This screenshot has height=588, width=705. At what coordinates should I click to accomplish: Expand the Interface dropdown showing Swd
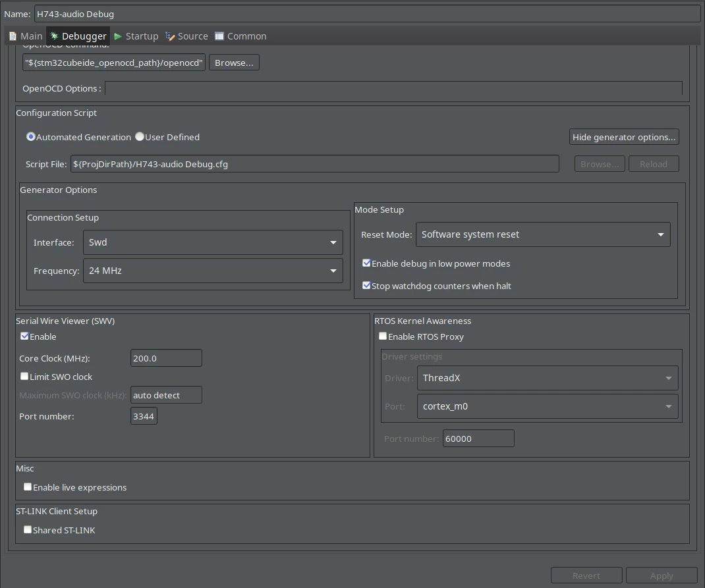[x=213, y=242]
